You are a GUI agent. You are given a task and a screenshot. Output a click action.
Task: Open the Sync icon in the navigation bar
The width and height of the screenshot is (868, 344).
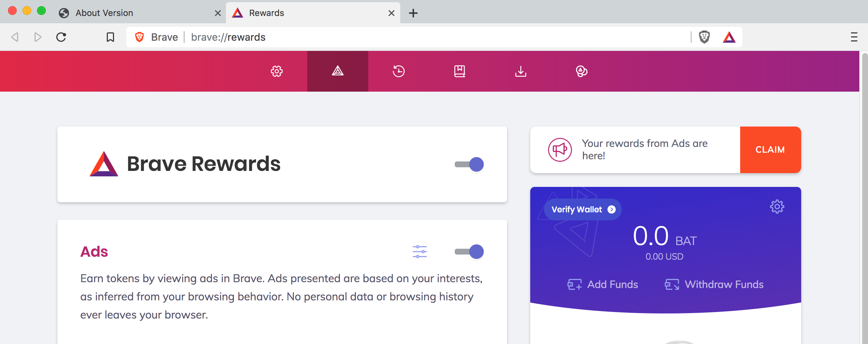point(582,71)
